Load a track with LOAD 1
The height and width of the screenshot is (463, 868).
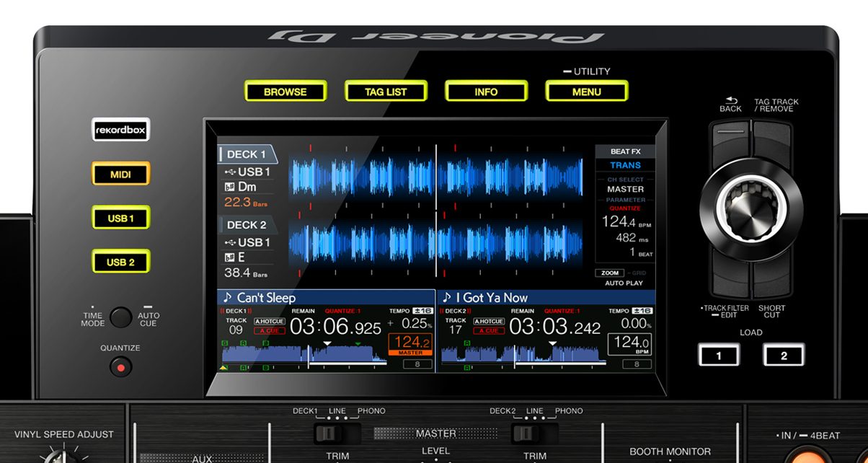tap(719, 354)
